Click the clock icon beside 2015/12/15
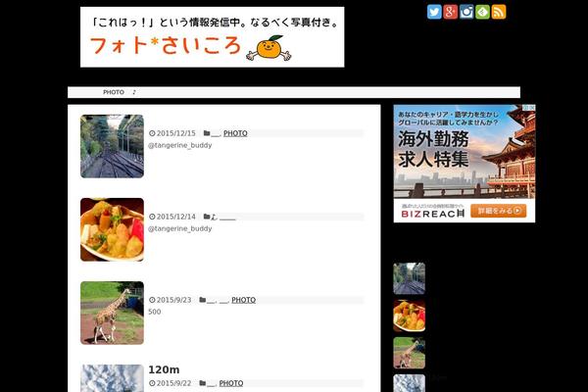 (152, 133)
